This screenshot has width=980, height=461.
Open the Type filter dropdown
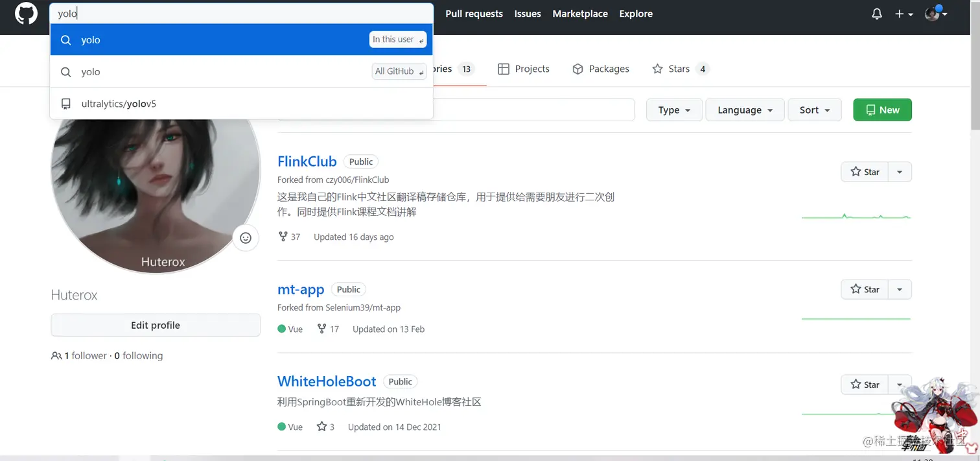coord(674,110)
